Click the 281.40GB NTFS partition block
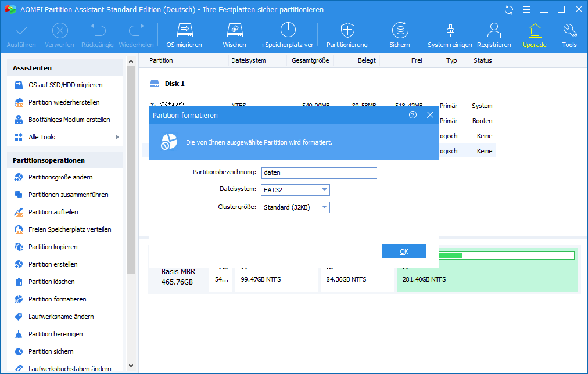Image resolution: width=588 pixels, height=374 pixels. click(x=487, y=279)
